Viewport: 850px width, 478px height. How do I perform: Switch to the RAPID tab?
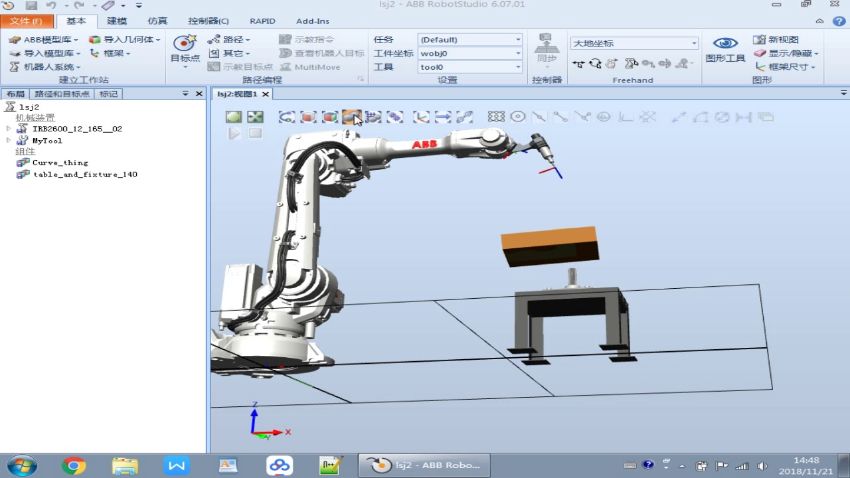click(x=262, y=21)
